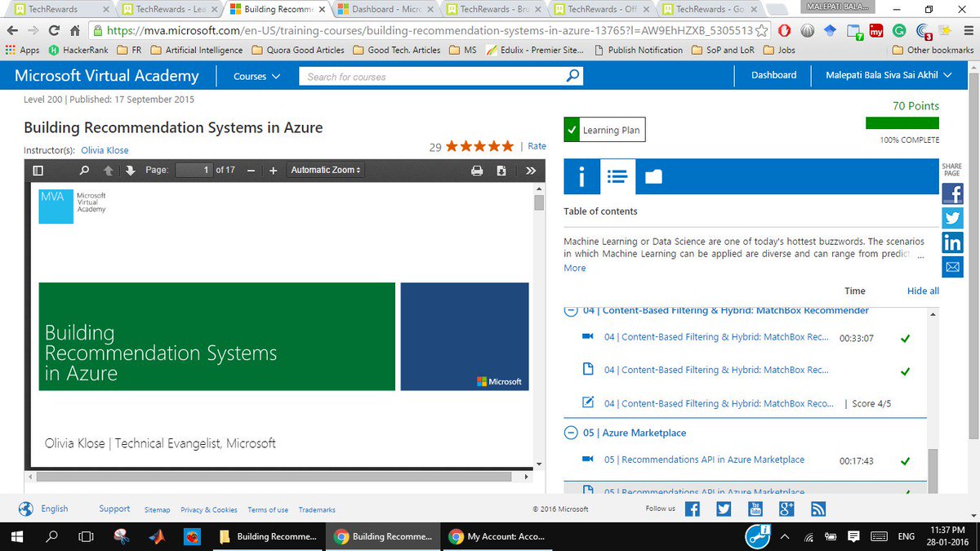Follow on Twitter in the footer
Screen dimensions: 980x551
click(724, 509)
